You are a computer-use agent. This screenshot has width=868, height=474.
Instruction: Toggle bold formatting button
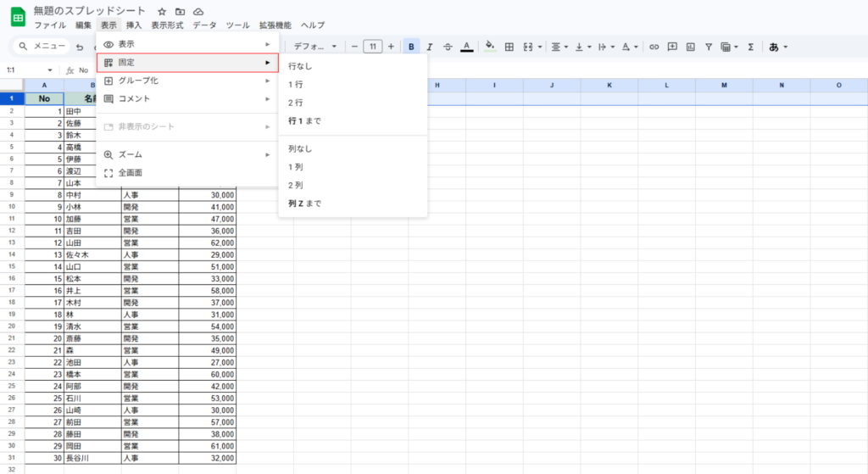pyautogui.click(x=411, y=47)
